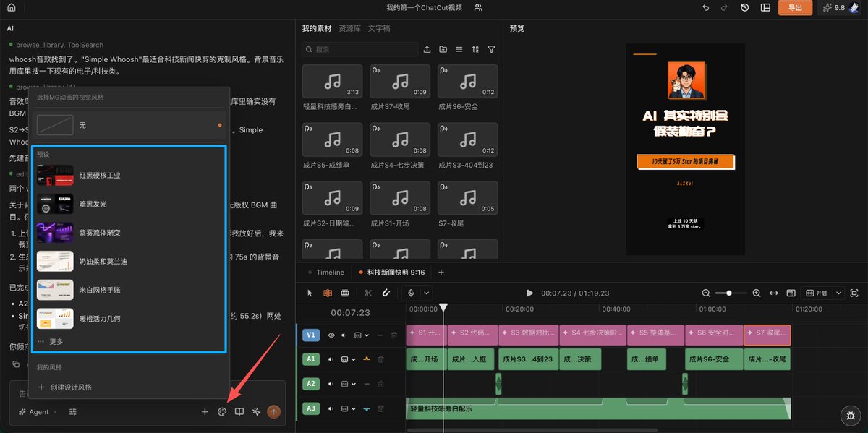Click the track layout icon in timeline toolbar
This screenshot has height=433, width=868.
(x=345, y=293)
